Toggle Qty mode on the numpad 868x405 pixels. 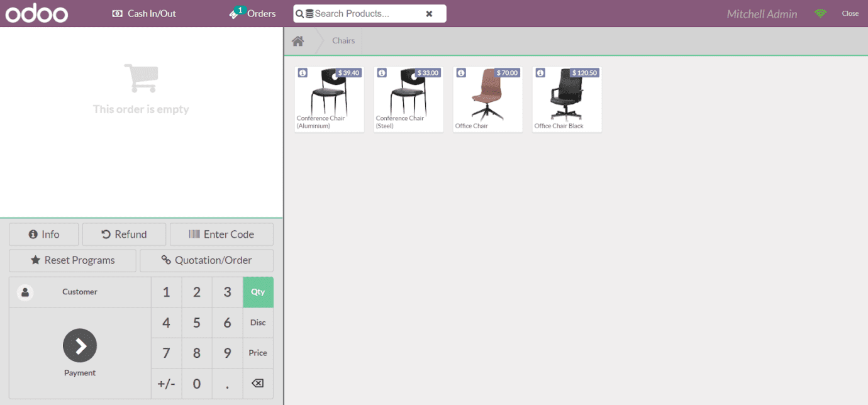[x=258, y=292]
